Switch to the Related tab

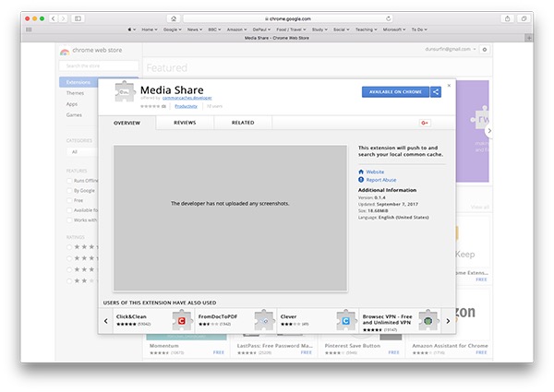pyautogui.click(x=243, y=123)
